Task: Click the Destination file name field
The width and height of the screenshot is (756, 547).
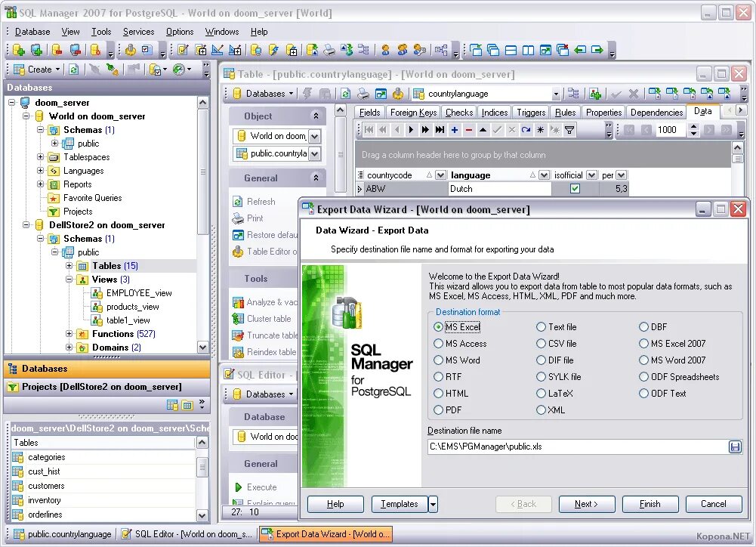Action: point(578,447)
